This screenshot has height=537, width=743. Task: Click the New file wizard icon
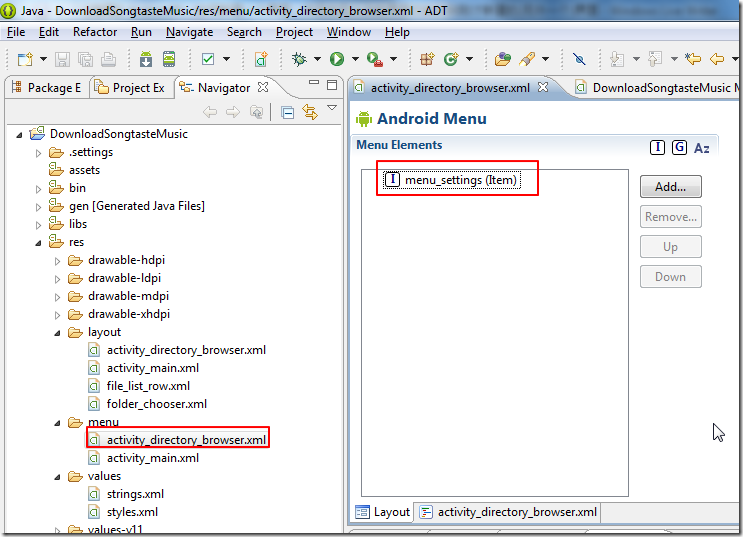25,59
